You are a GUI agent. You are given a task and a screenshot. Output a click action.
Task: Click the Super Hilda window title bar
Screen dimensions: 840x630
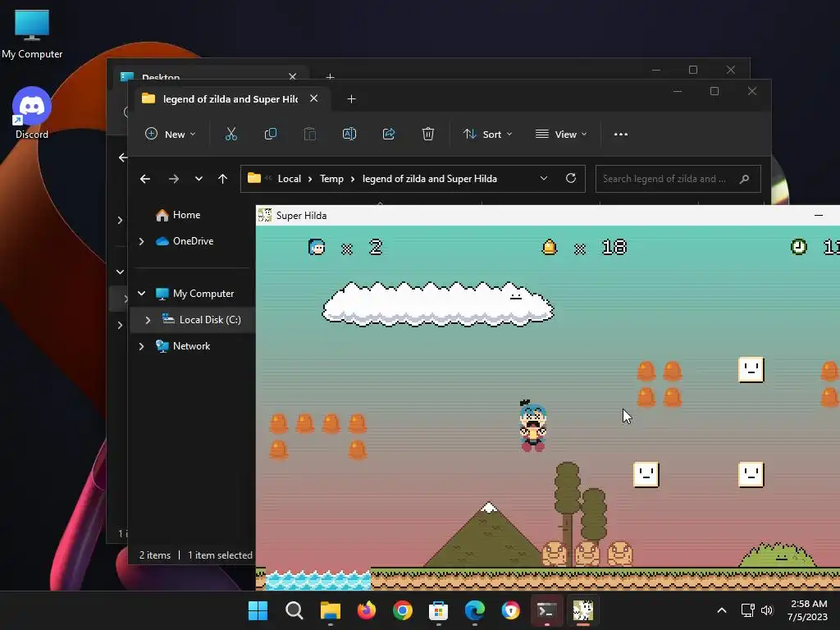[548, 216]
